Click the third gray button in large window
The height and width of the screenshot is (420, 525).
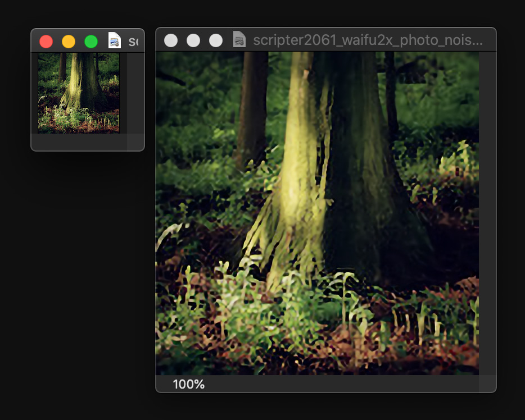tap(216, 40)
